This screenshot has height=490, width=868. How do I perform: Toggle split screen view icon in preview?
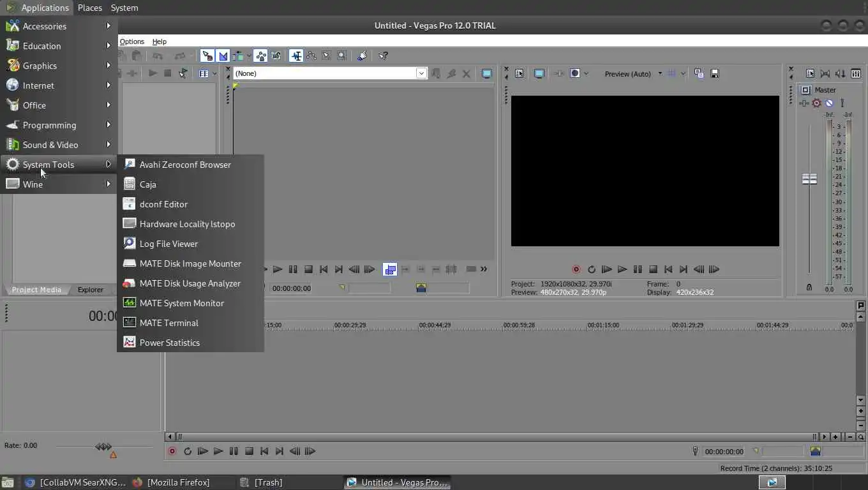575,73
